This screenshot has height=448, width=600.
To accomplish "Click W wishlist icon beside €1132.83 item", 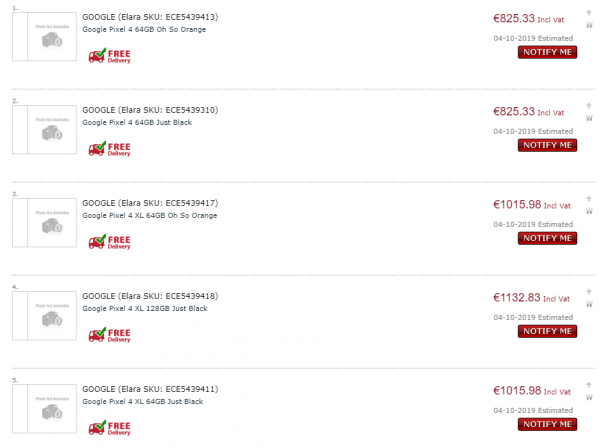I will pos(589,304).
